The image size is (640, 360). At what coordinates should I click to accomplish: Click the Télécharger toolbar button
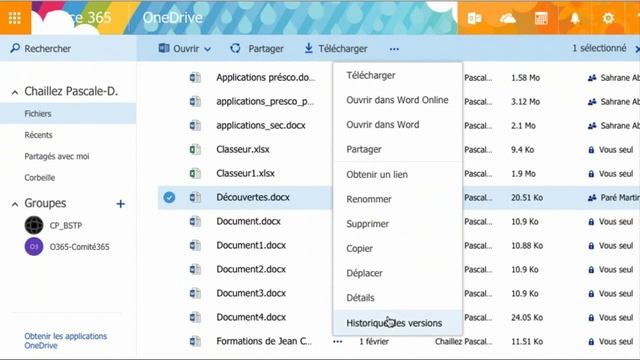click(x=336, y=49)
